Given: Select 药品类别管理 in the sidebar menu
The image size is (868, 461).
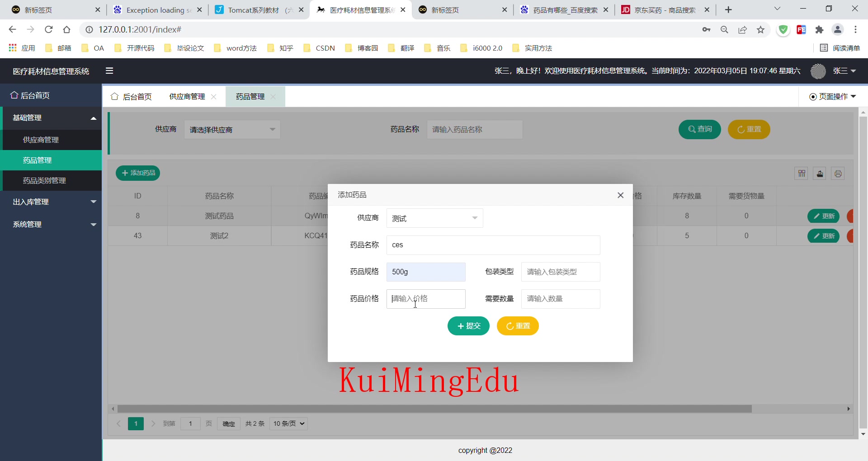Looking at the screenshot, I should [45, 180].
